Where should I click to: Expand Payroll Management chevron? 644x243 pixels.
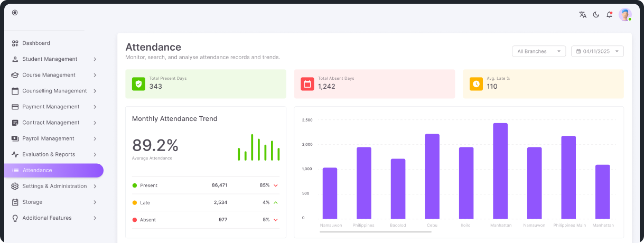click(95, 138)
